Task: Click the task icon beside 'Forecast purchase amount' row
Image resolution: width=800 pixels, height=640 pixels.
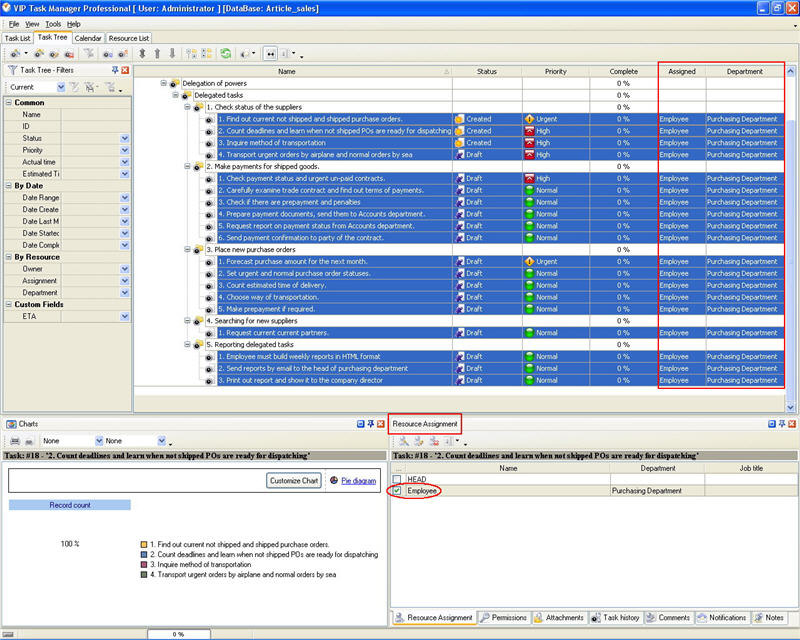Action: click(x=209, y=262)
